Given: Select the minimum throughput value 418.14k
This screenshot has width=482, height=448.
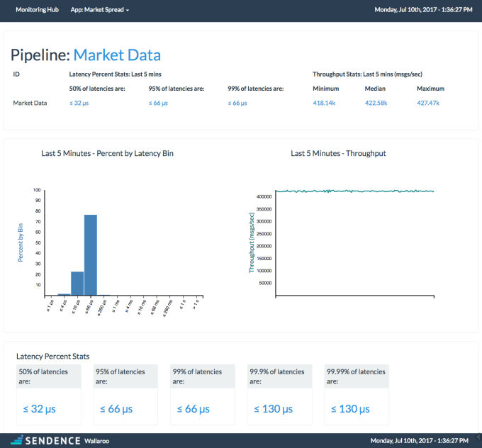Looking at the screenshot, I should pos(324,103).
